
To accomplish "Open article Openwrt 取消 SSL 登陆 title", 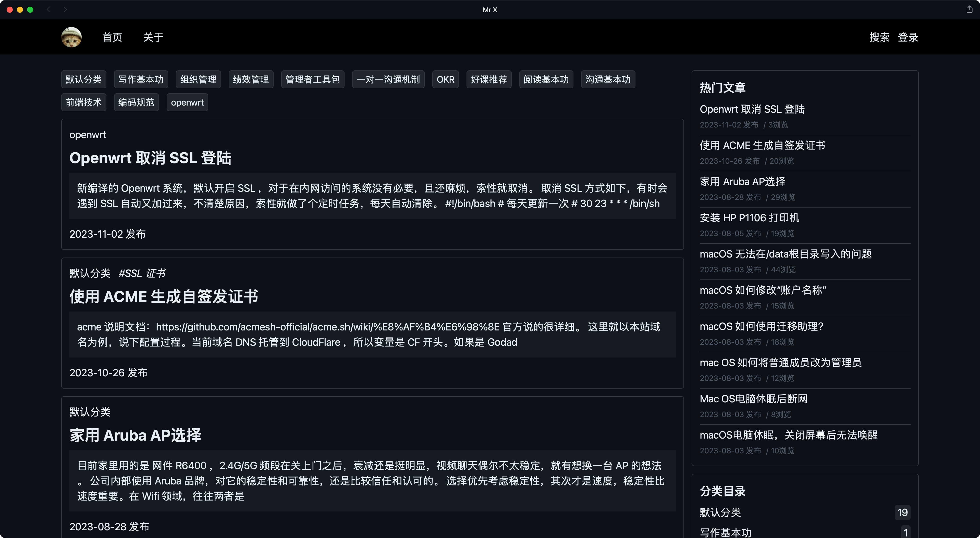I will [150, 158].
